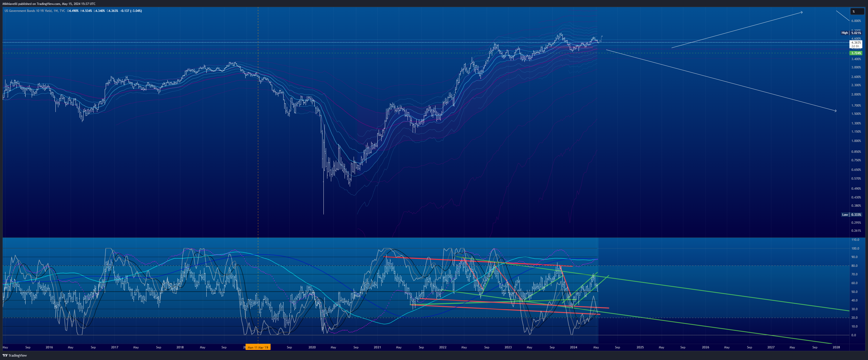Click the 1.000% price axis label
This screenshot has width=868, height=360.
(x=856, y=141)
